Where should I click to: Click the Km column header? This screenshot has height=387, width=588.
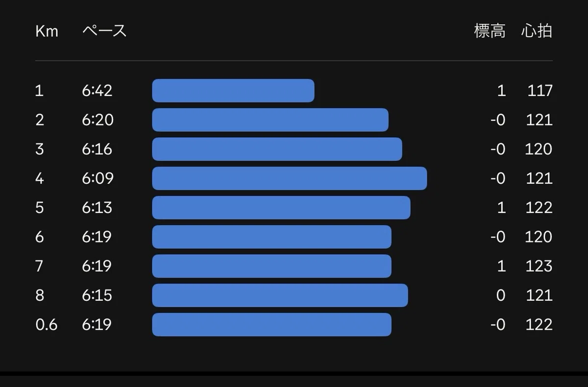pos(47,31)
